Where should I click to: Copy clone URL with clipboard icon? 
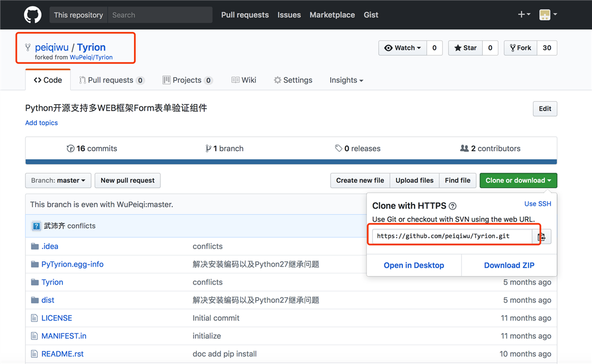(541, 236)
